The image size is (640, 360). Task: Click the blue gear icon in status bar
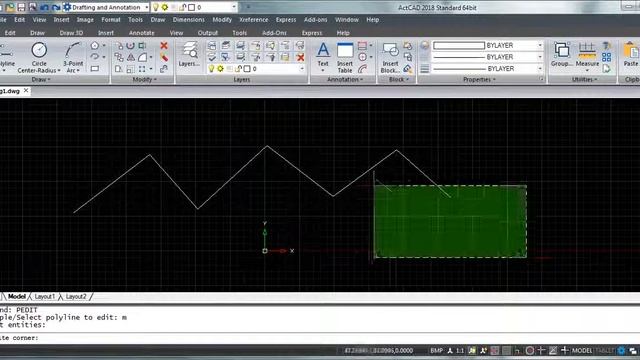(621, 350)
